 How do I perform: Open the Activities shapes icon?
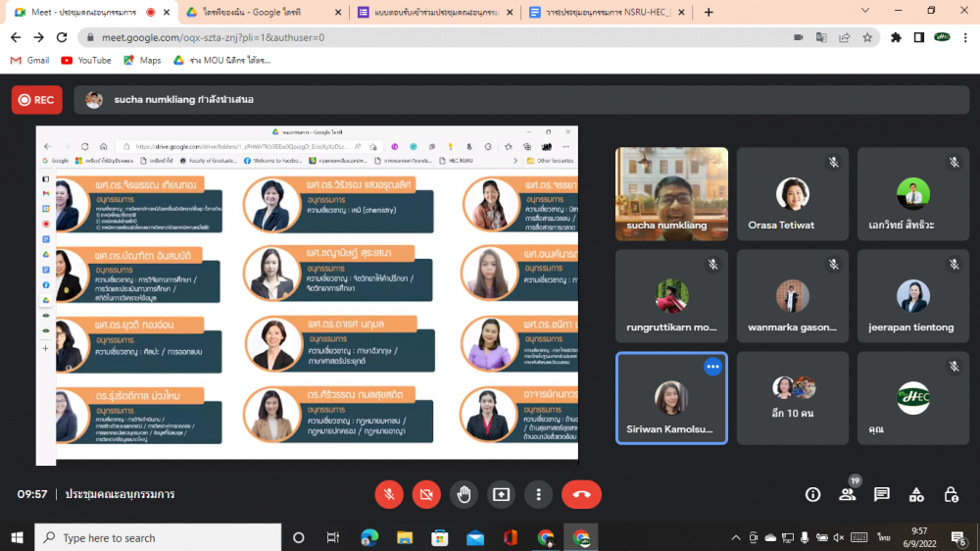coord(916,494)
